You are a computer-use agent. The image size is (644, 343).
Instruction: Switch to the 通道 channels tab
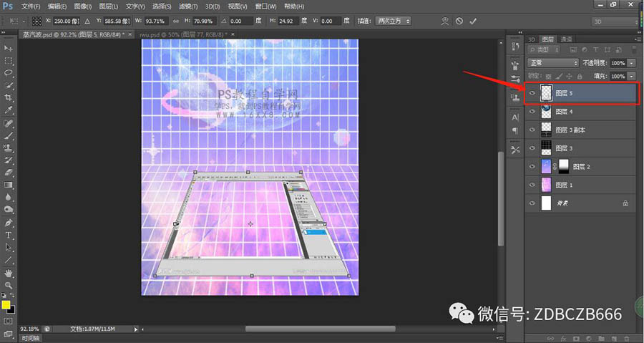(x=567, y=39)
